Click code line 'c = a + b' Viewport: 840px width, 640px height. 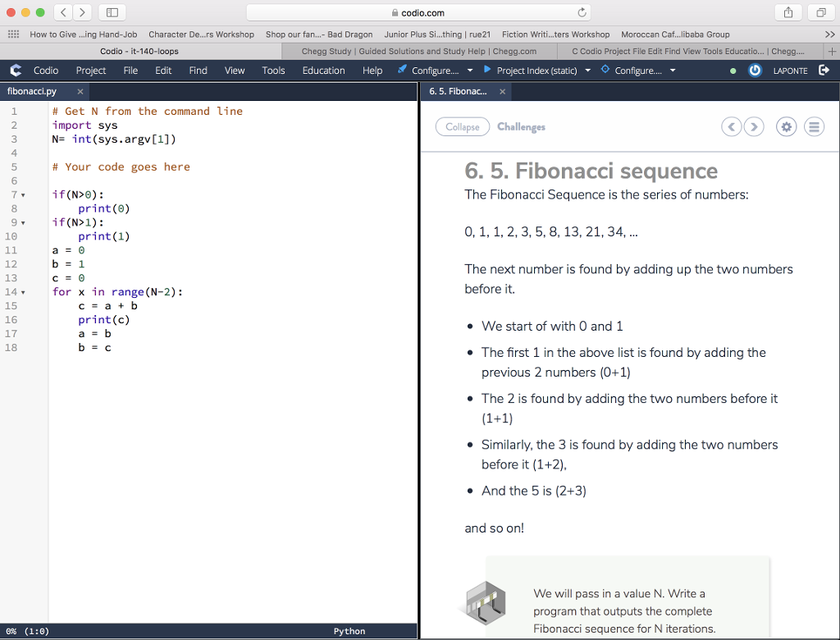[x=107, y=306]
